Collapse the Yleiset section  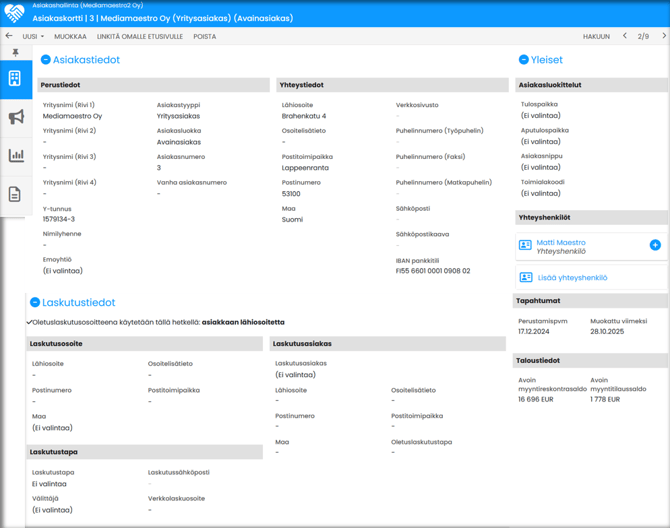(x=523, y=60)
